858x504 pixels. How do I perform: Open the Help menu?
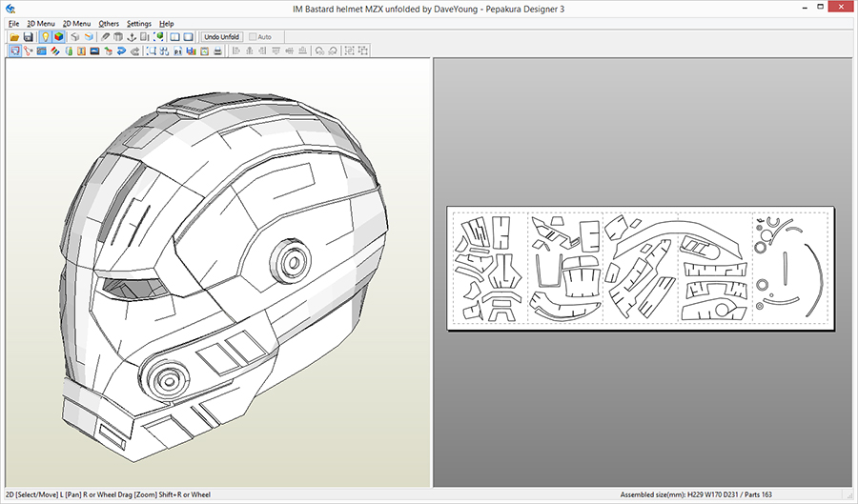pos(166,24)
